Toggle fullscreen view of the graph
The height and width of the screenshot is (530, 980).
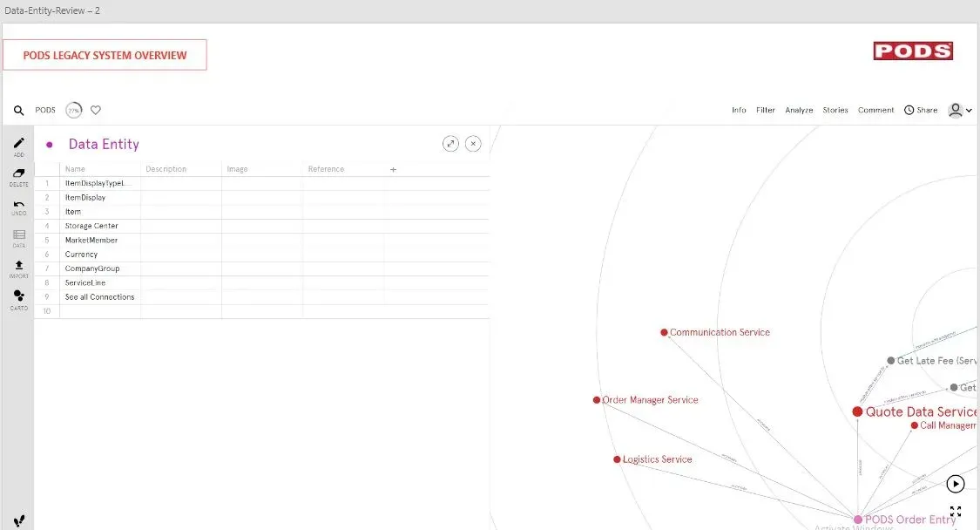tap(956, 512)
